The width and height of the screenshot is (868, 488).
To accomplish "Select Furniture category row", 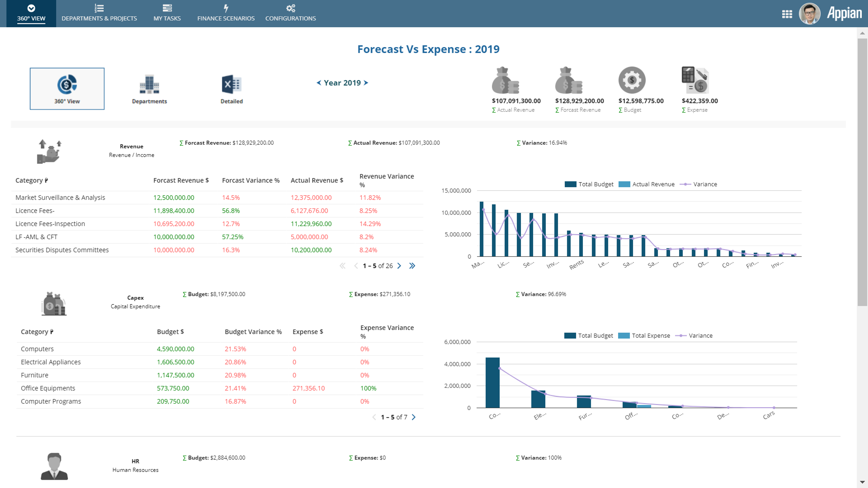I will (220, 375).
